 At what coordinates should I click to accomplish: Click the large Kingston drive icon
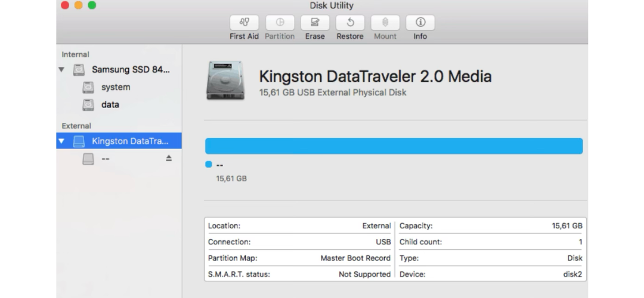click(x=225, y=80)
